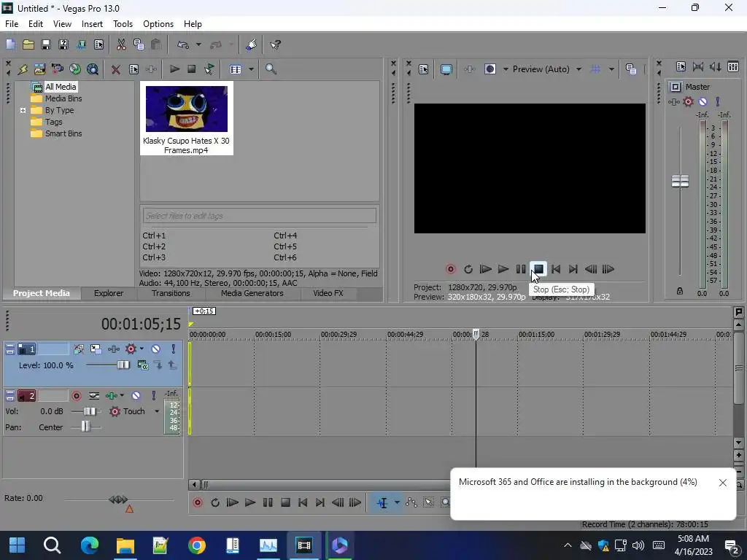This screenshot has height=560, width=747.
Task: Save the project with the floppy disk icon
Action: 46,44
